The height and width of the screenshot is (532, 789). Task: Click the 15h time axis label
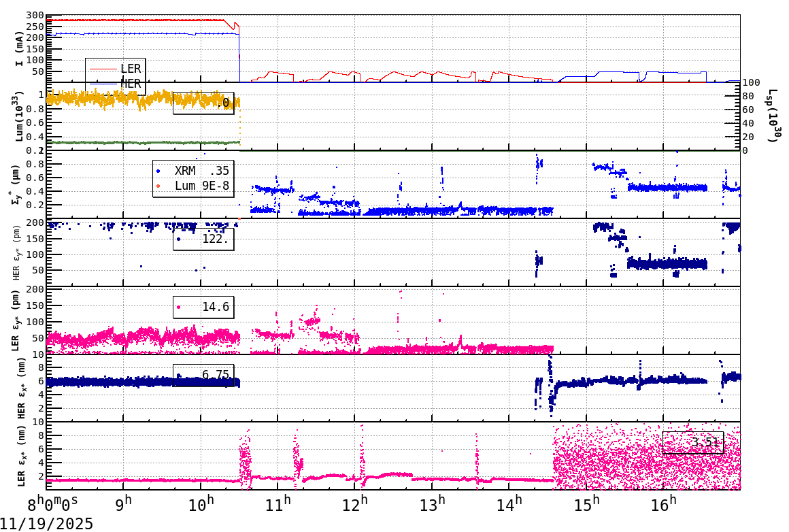(586, 504)
